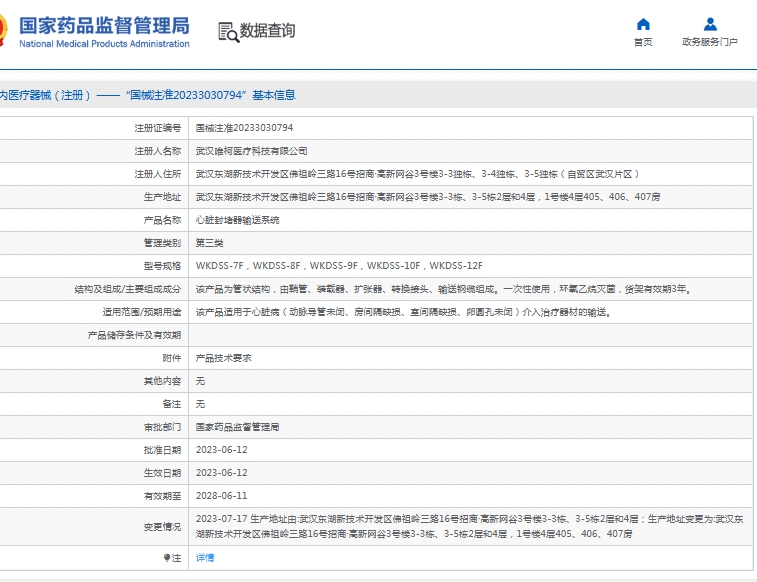Click the 型号规格 label
The width and height of the screenshot is (757, 582).
click(x=162, y=266)
